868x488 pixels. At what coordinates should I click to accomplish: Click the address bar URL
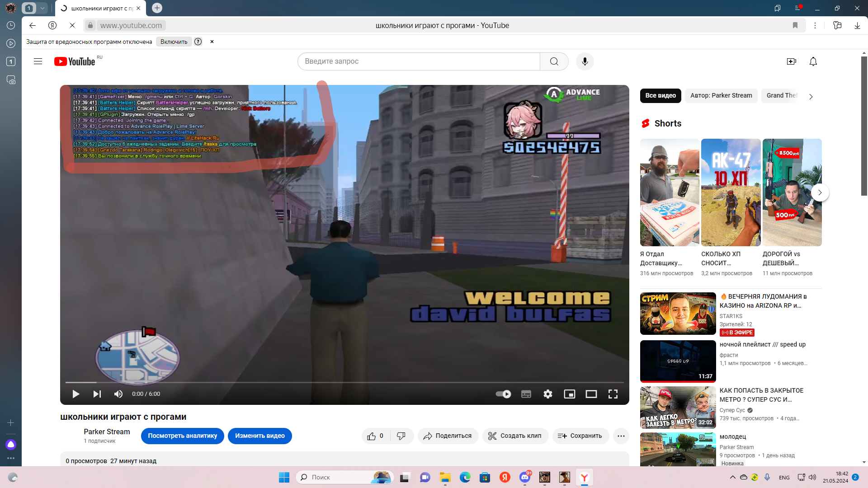pyautogui.click(x=131, y=26)
